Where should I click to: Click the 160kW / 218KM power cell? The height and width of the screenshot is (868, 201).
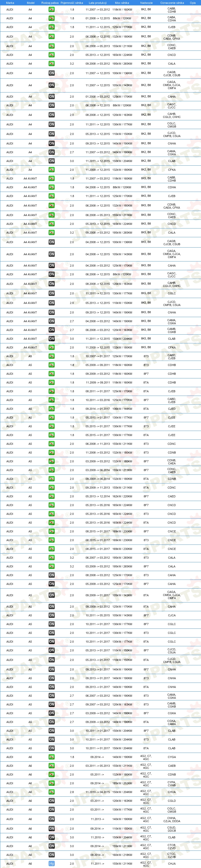(x=122, y=855)
